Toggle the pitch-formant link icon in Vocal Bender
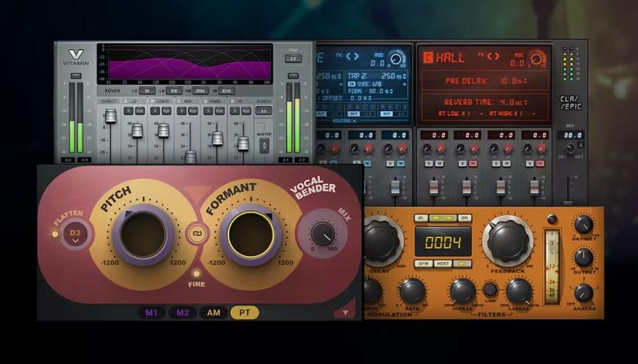 coord(197,234)
